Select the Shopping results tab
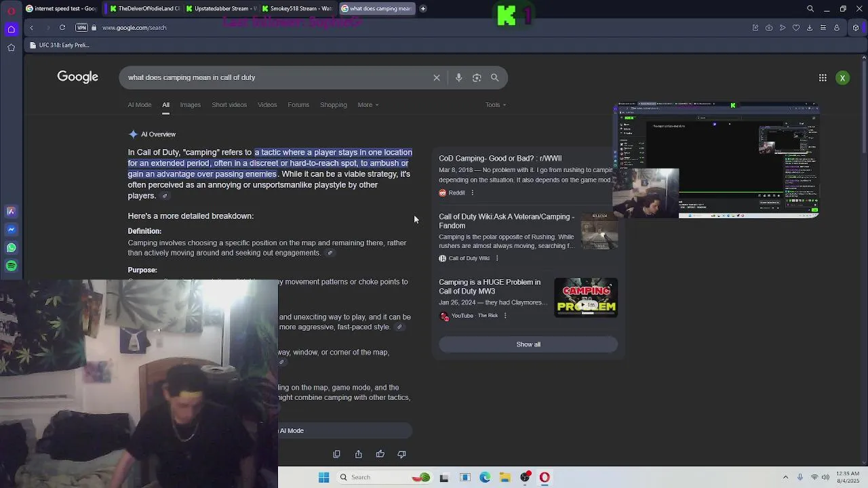Viewport: 868px width, 488px height. click(334, 105)
